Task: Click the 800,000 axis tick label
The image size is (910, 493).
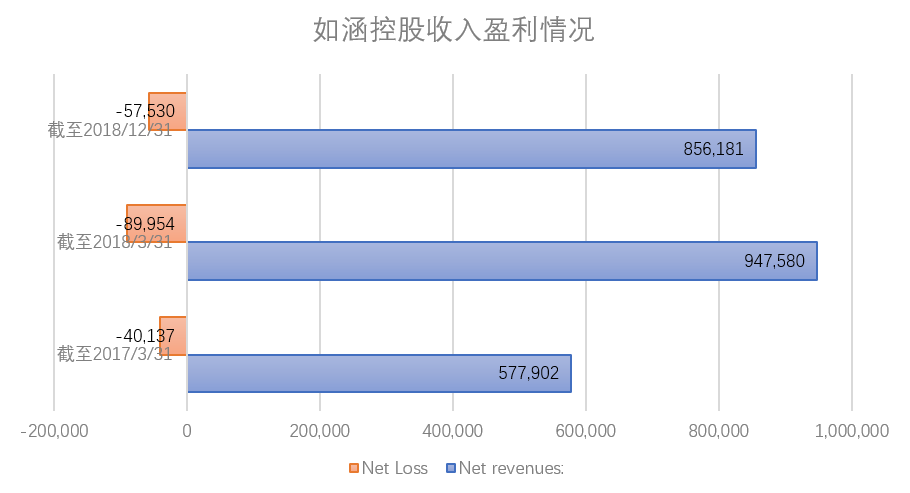Action: 719,431
